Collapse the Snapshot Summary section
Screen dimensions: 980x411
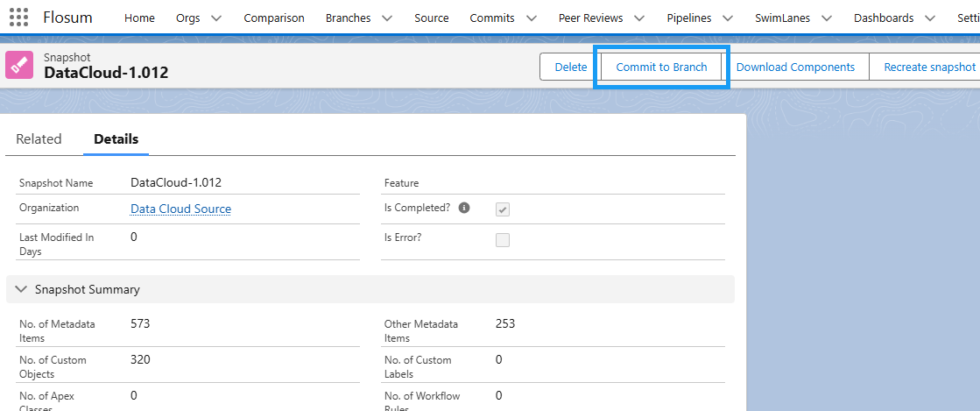click(x=21, y=290)
